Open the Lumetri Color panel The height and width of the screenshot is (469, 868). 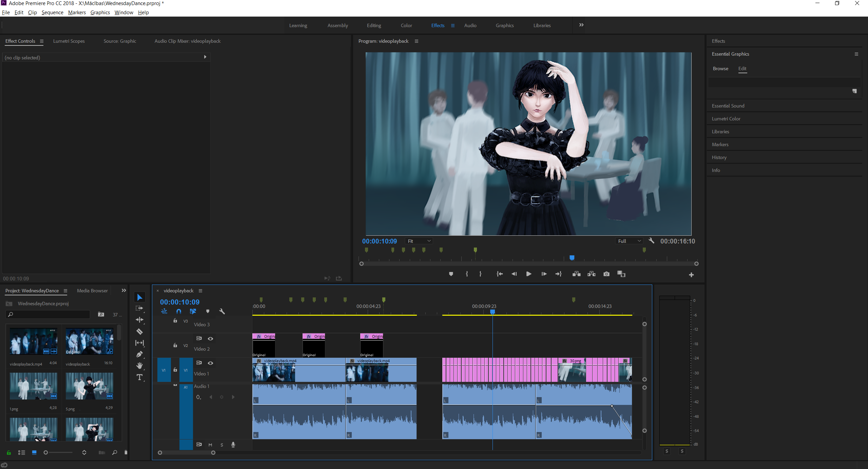(x=726, y=119)
